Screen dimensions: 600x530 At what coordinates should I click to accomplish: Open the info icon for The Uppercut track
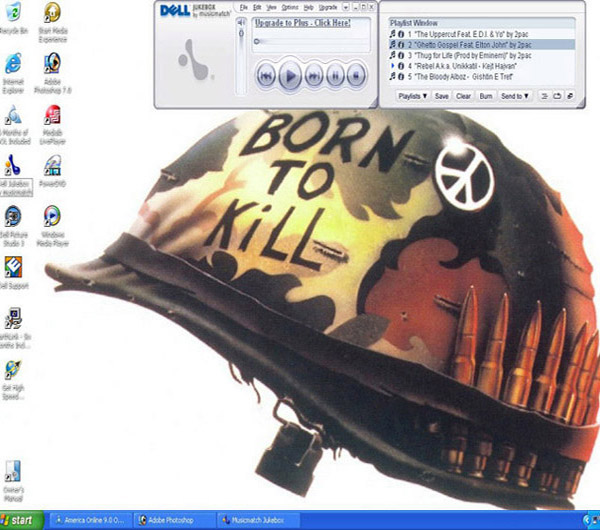click(x=401, y=34)
